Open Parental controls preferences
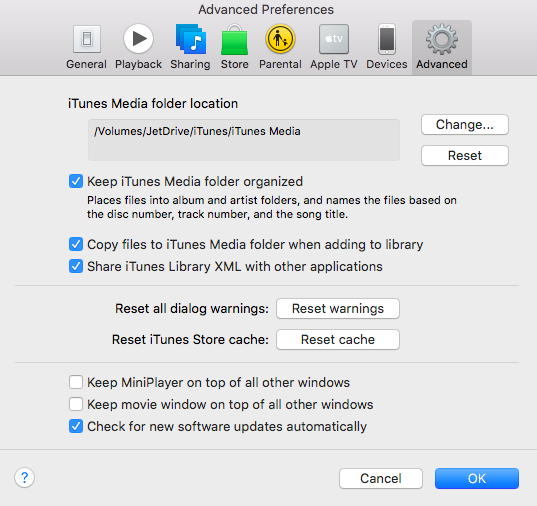This screenshot has width=537, height=506. coord(280,47)
